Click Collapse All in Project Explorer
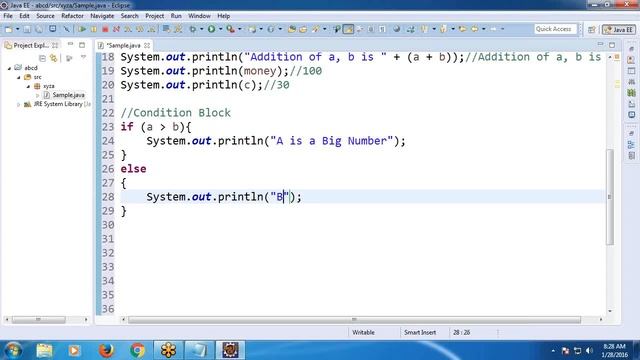 coord(42,58)
